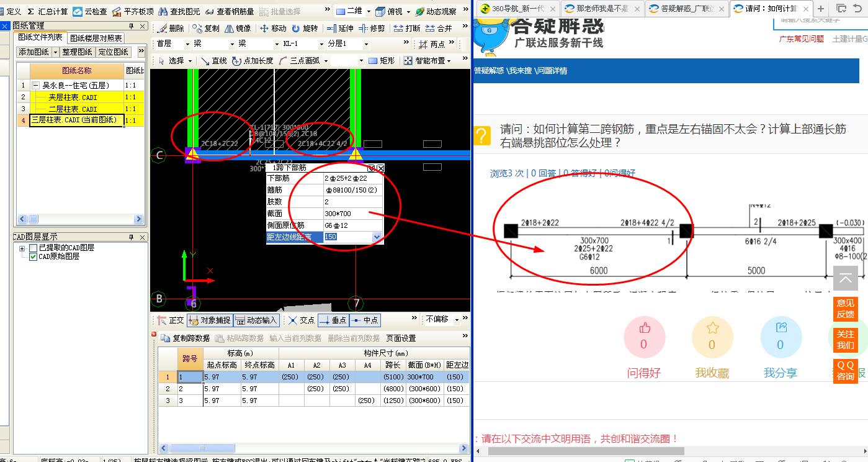Click the 选择 selection arrow tool
The width and height of the screenshot is (868, 462).
[x=171, y=61]
